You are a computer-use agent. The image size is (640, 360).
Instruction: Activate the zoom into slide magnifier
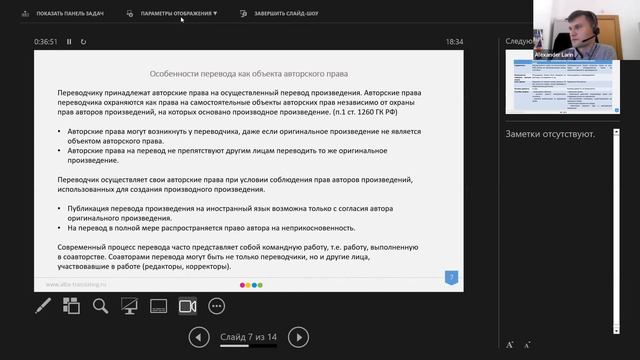pos(100,306)
